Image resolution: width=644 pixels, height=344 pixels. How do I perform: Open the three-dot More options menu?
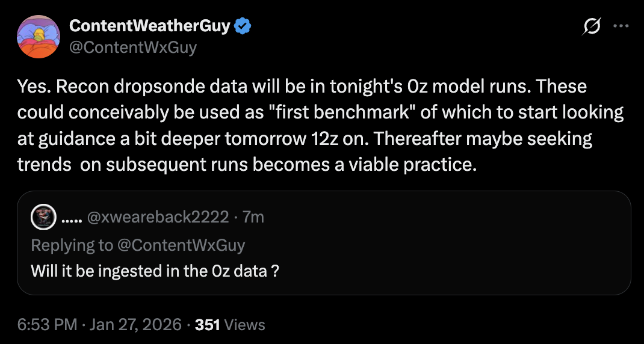[621, 26]
